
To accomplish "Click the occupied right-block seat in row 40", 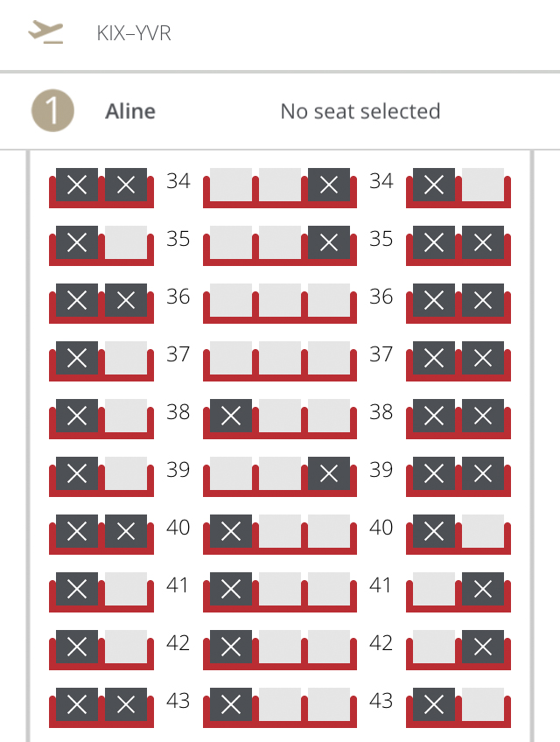I will [x=434, y=531].
